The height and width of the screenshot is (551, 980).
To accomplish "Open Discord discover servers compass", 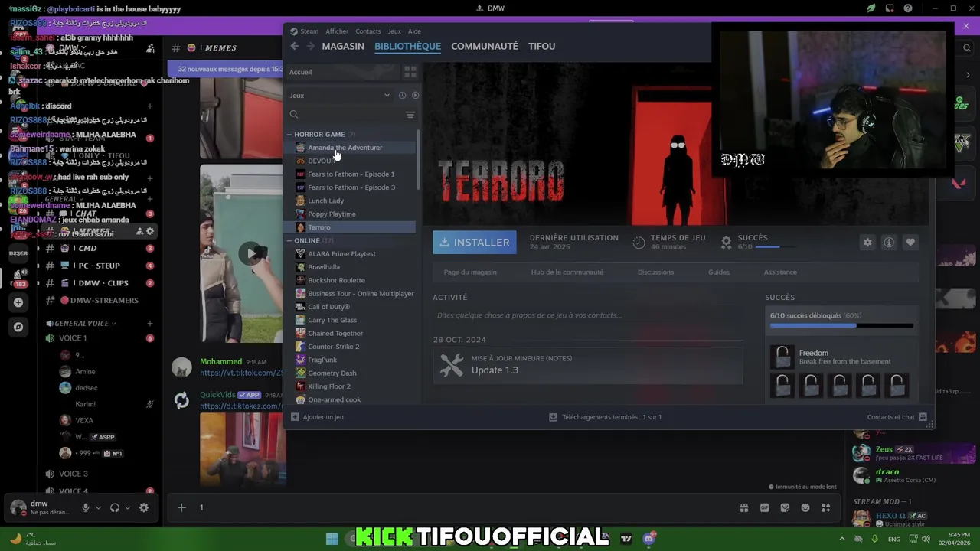I will [18, 327].
